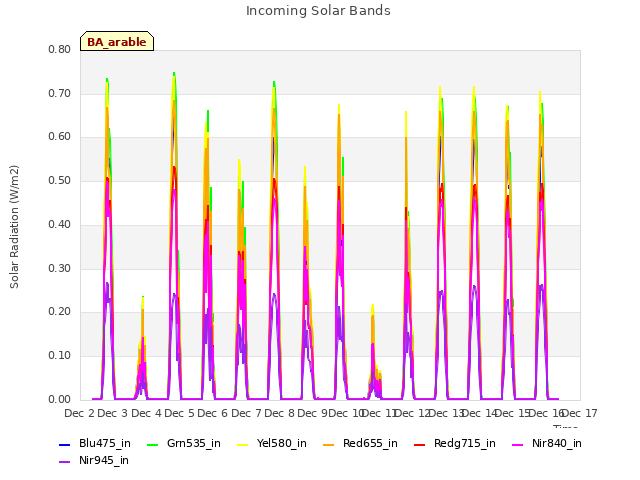Click the Dec 5 x-axis label
The width and height of the screenshot is (640, 480).
tap(180, 413)
